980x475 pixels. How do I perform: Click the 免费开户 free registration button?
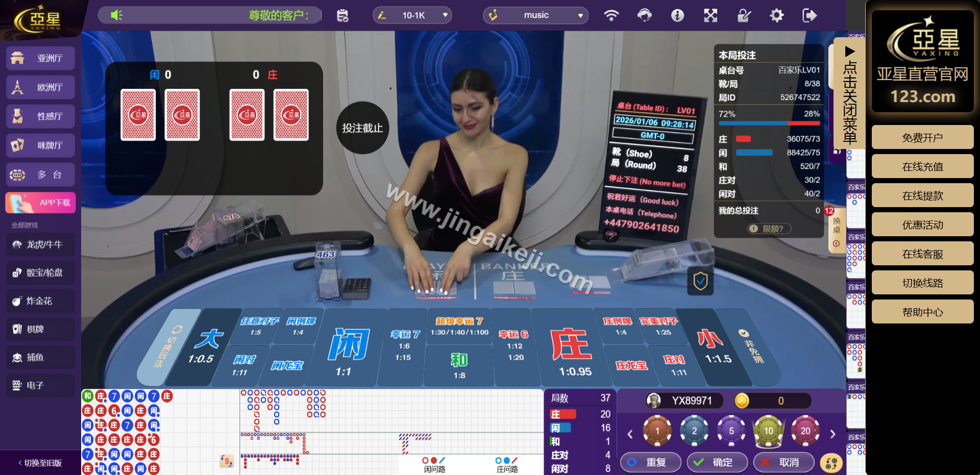click(x=922, y=138)
